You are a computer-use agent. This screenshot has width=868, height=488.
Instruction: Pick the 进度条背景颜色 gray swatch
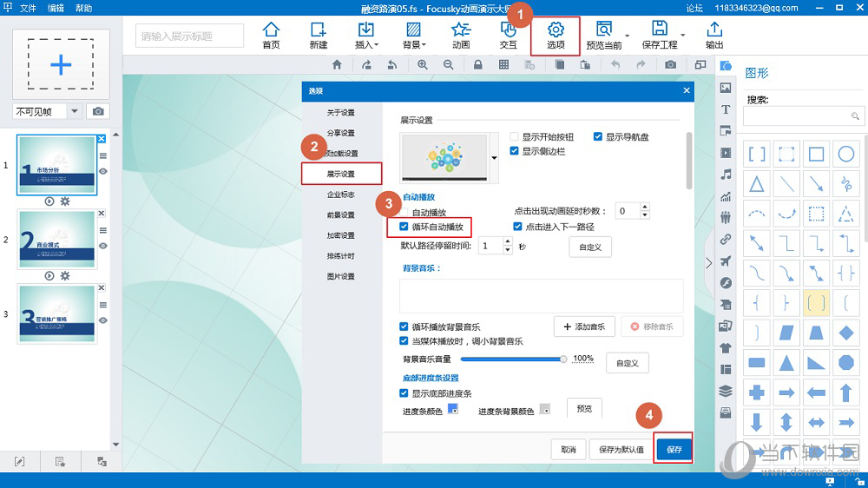[545, 409]
